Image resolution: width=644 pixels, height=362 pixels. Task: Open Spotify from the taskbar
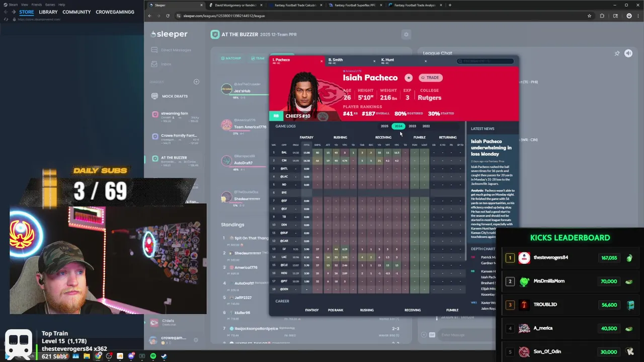pyautogui.click(x=153, y=356)
